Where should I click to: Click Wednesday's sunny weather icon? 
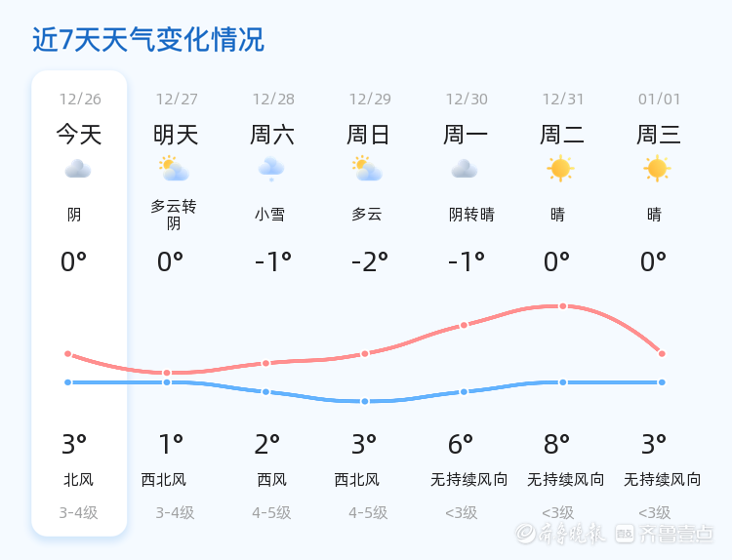pyautogui.click(x=657, y=169)
